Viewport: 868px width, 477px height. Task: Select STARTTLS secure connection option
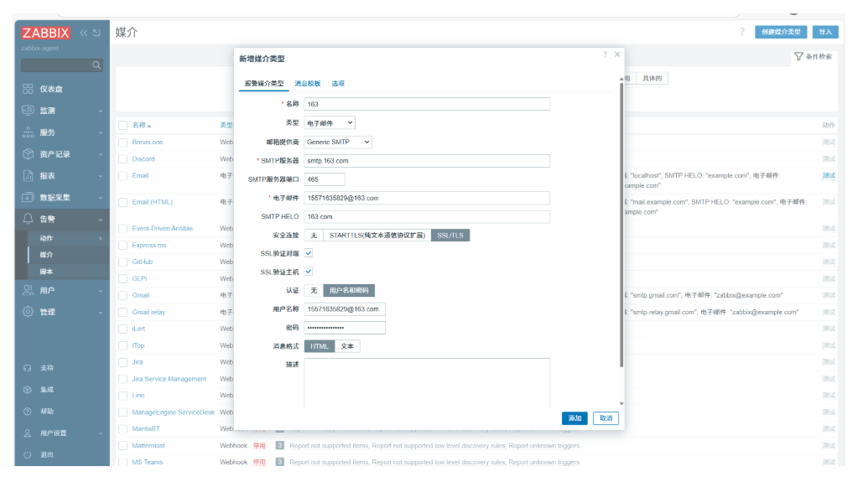377,236
